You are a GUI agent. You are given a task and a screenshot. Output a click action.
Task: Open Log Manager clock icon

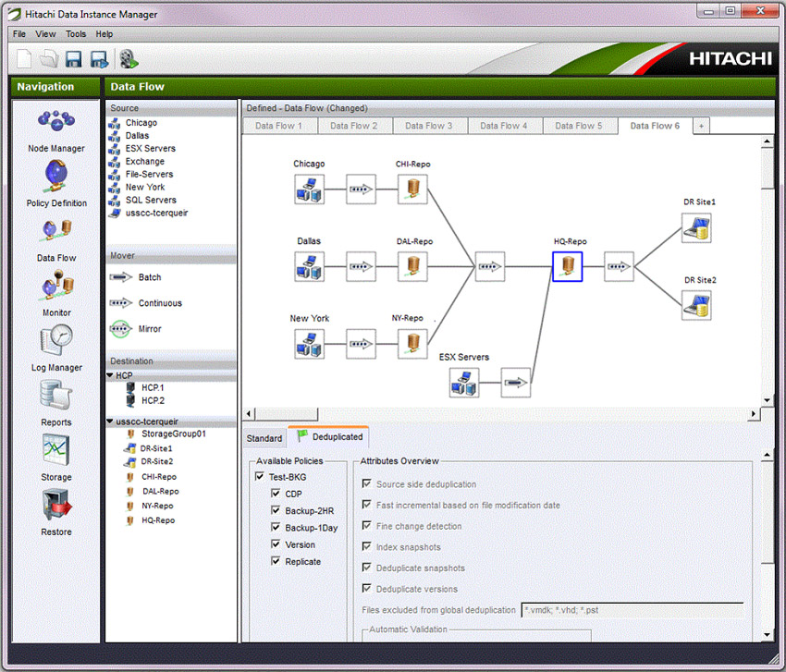(x=56, y=340)
